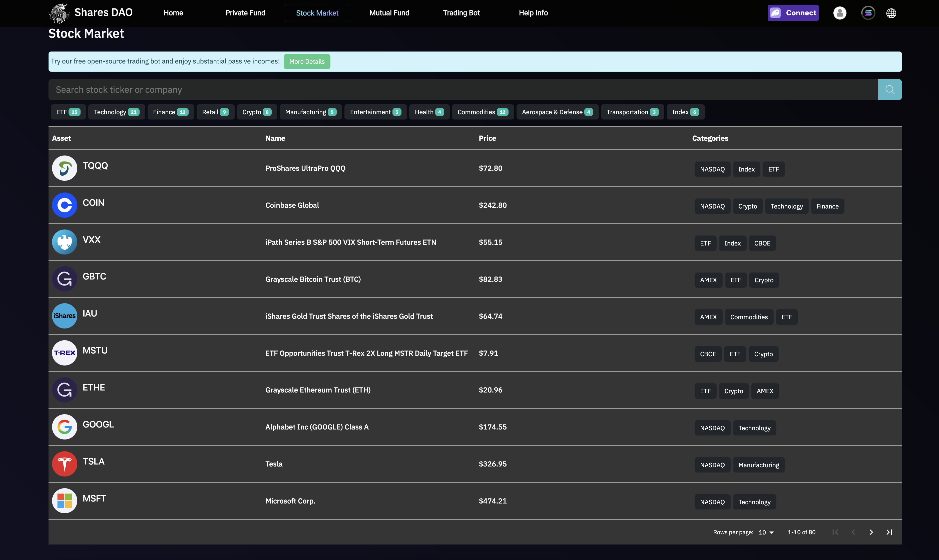Click 1-10 of 80 pagination text

tap(802, 532)
